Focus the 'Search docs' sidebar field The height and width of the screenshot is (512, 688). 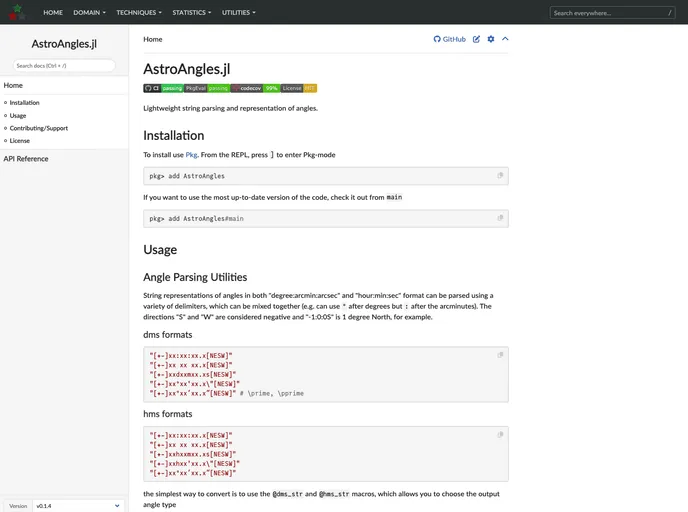click(x=64, y=65)
